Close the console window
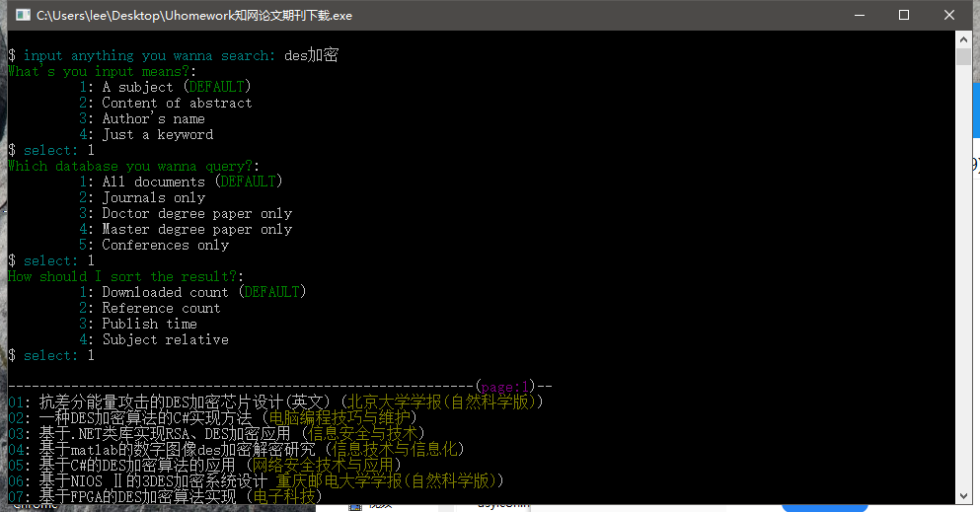Viewport: 980px width, 512px height. pos(949,16)
